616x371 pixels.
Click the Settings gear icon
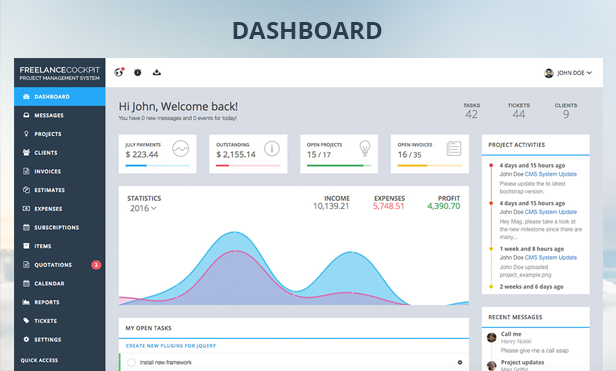coord(26,339)
